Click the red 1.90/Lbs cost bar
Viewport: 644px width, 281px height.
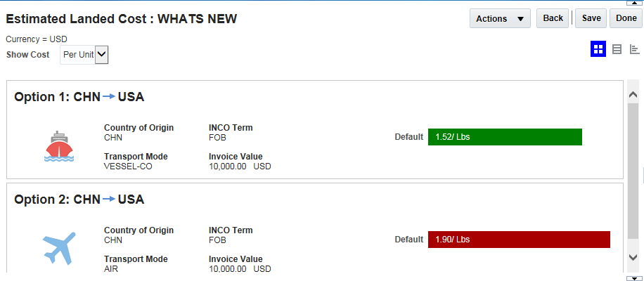[519, 240]
